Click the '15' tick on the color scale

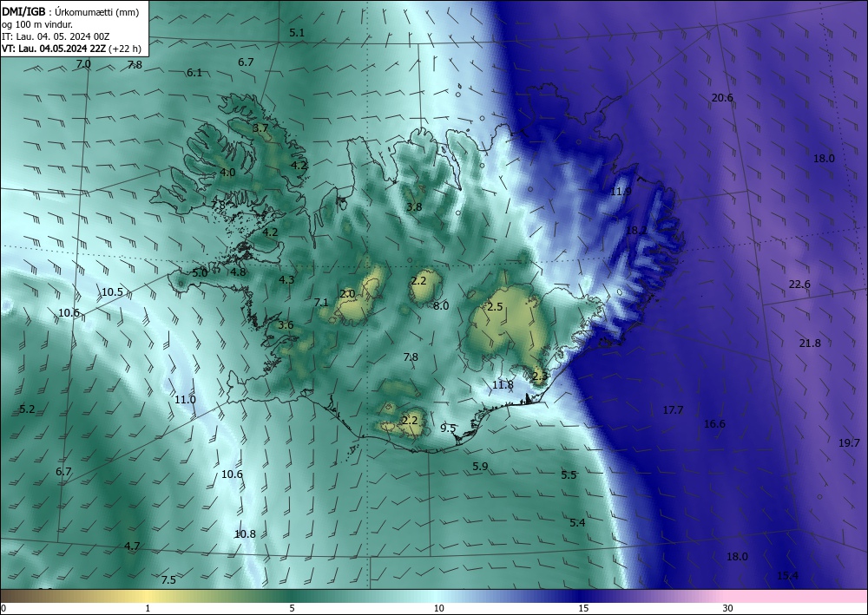[x=583, y=608]
